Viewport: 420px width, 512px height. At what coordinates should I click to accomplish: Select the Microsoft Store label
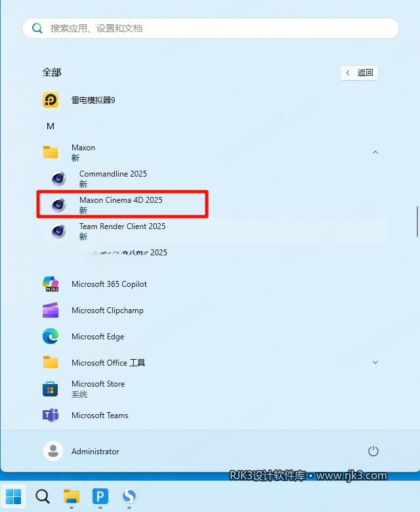point(98,384)
